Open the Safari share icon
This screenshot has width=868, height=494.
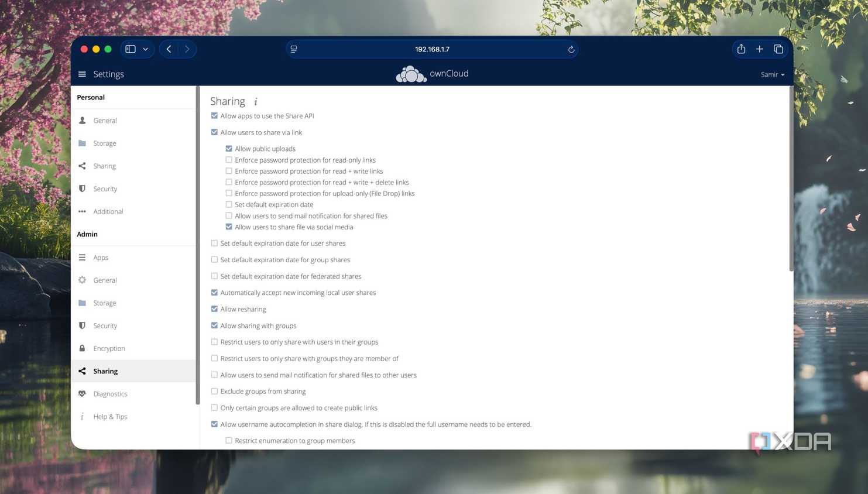tap(741, 49)
